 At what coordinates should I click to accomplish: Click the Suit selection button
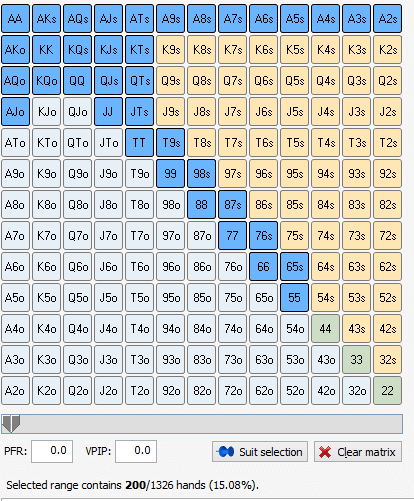click(x=260, y=452)
